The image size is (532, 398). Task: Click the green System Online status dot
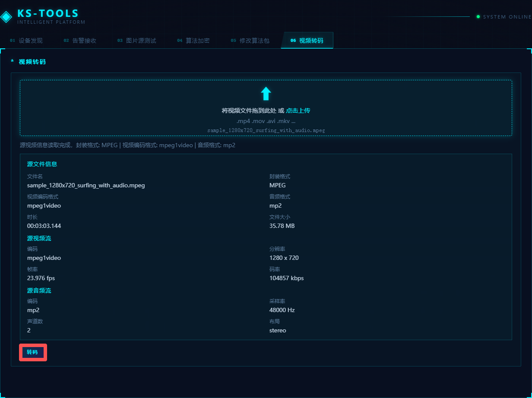(478, 17)
